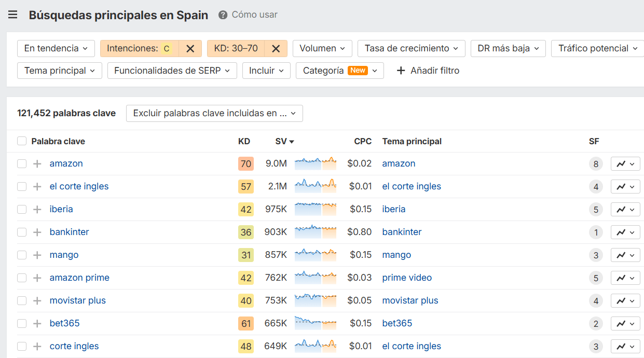
Task: Open the amazon keyword link
Action: click(x=66, y=163)
